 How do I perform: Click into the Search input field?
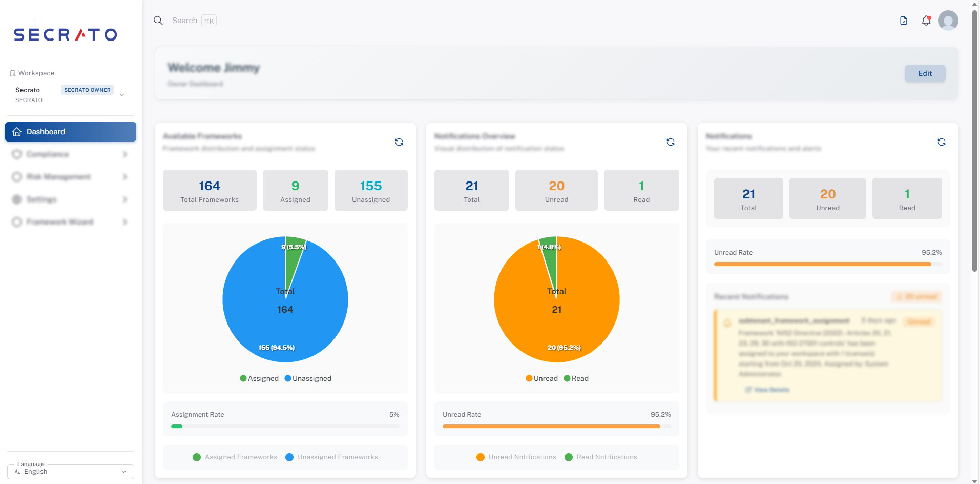[x=184, y=21]
